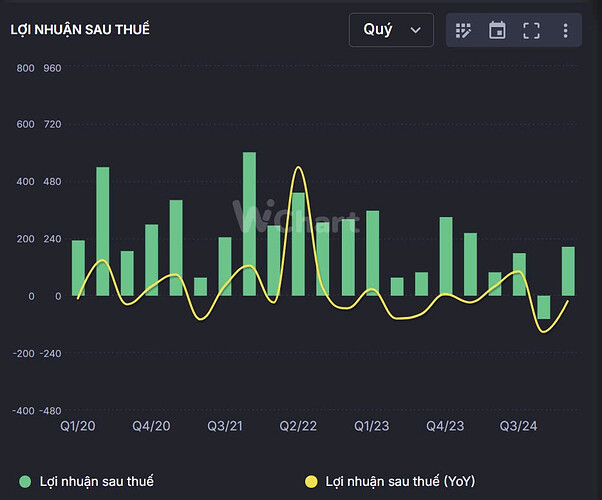The width and height of the screenshot is (602, 500).
Task: Click the Q3/24 x-axis label
Action: coord(519,426)
